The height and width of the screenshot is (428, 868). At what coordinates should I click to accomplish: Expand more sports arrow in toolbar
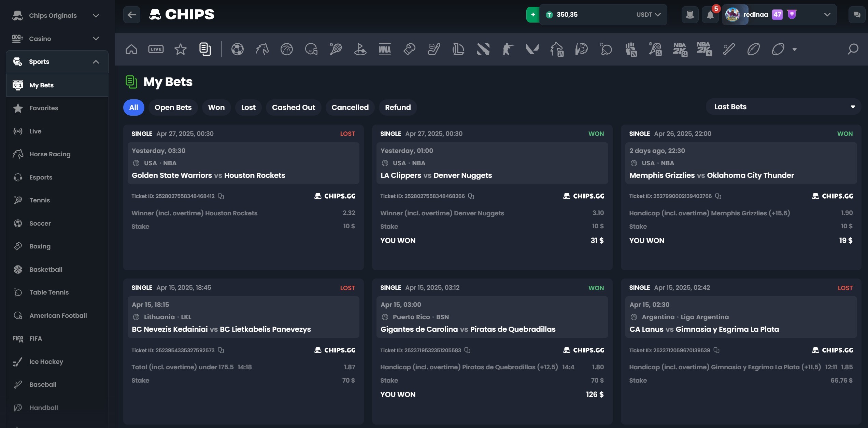(x=795, y=49)
